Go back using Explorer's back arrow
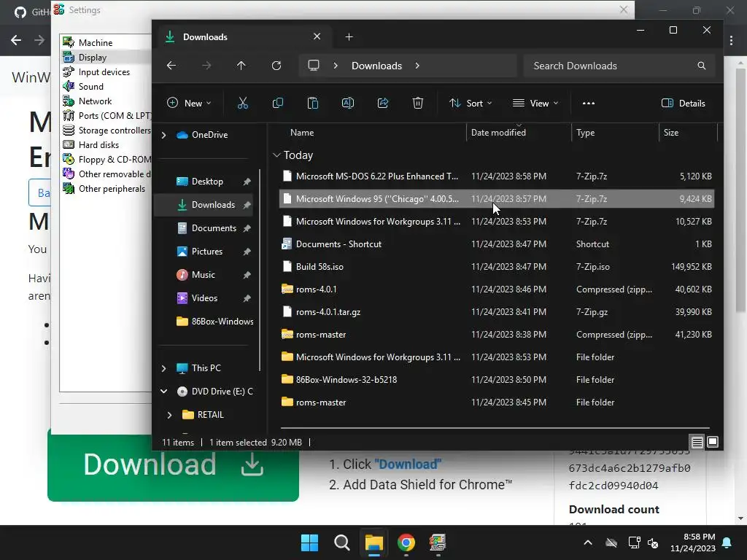 point(171,66)
